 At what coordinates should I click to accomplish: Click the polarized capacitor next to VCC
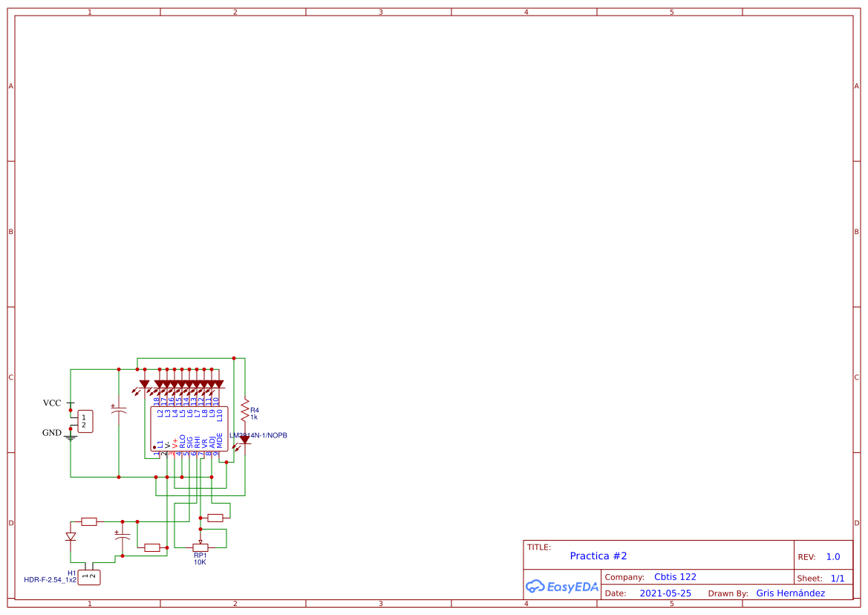coord(120,411)
